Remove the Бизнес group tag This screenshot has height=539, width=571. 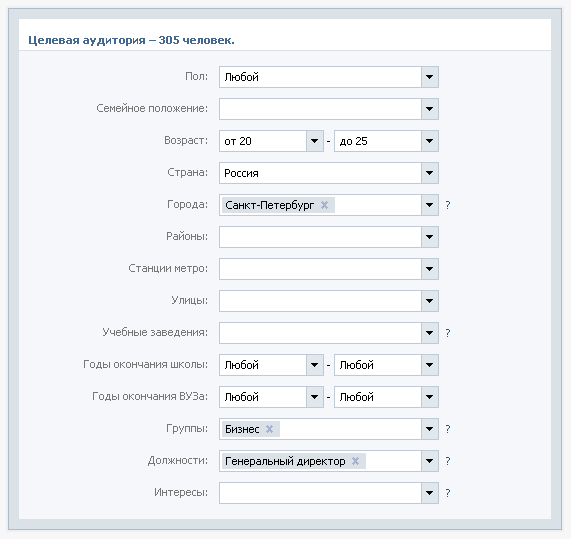[x=269, y=429]
